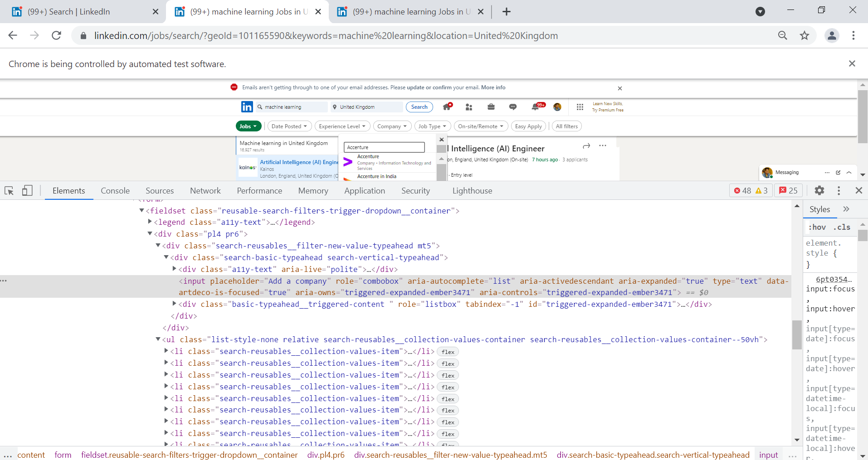This screenshot has height=460, width=868.
Task: Open Chrome zoom magnifier icon in address bar
Action: 783,35
